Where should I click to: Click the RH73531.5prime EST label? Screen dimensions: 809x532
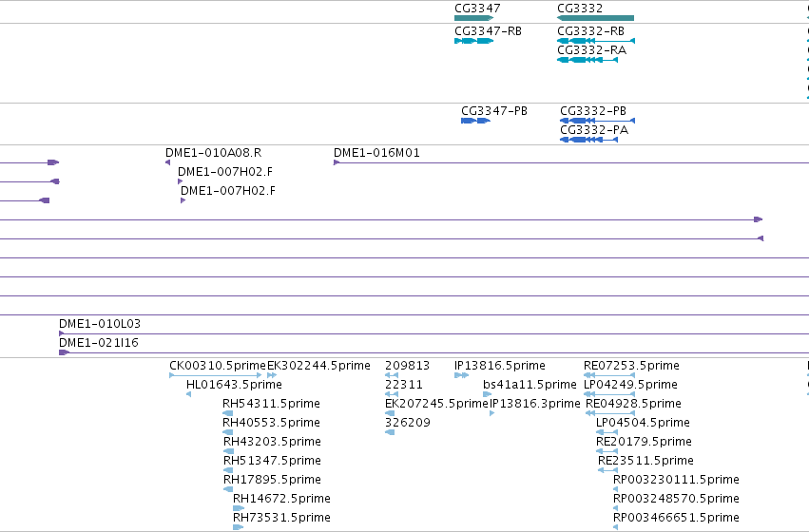(281, 518)
